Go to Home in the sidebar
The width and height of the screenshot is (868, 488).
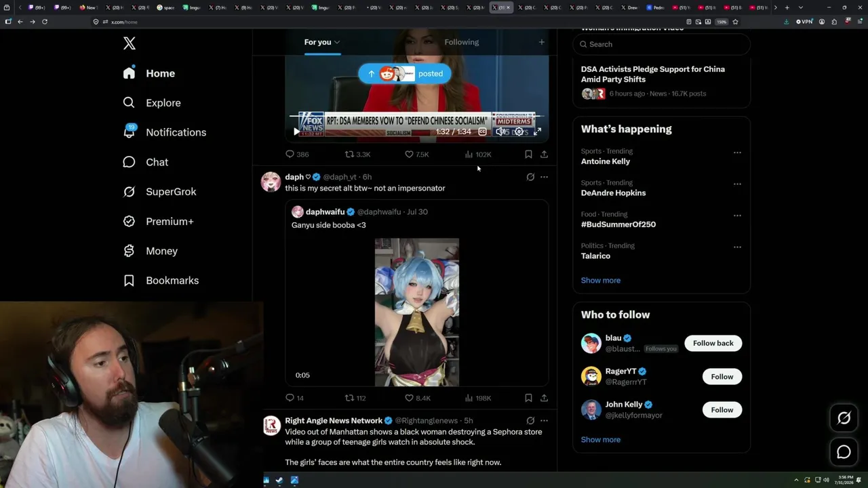click(x=149, y=73)
